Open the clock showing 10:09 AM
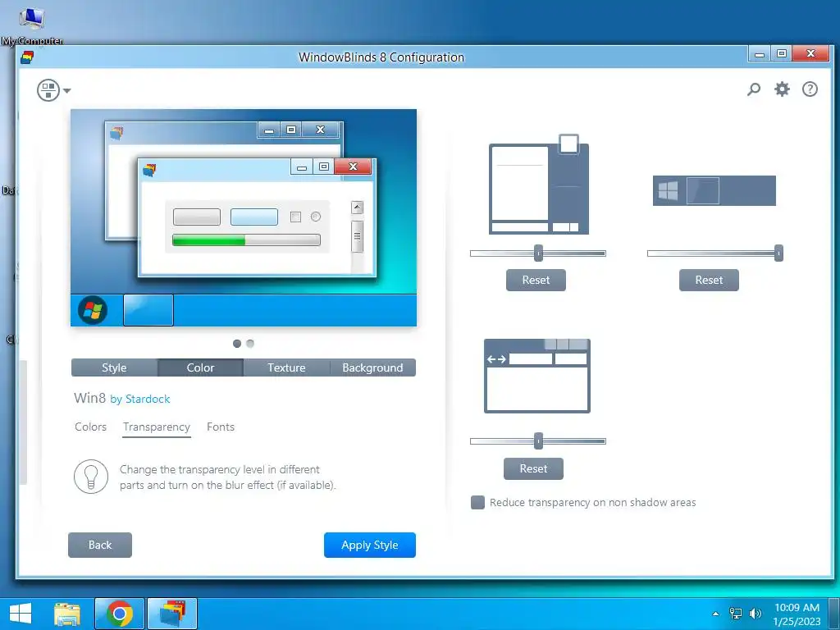 [797, 614]
